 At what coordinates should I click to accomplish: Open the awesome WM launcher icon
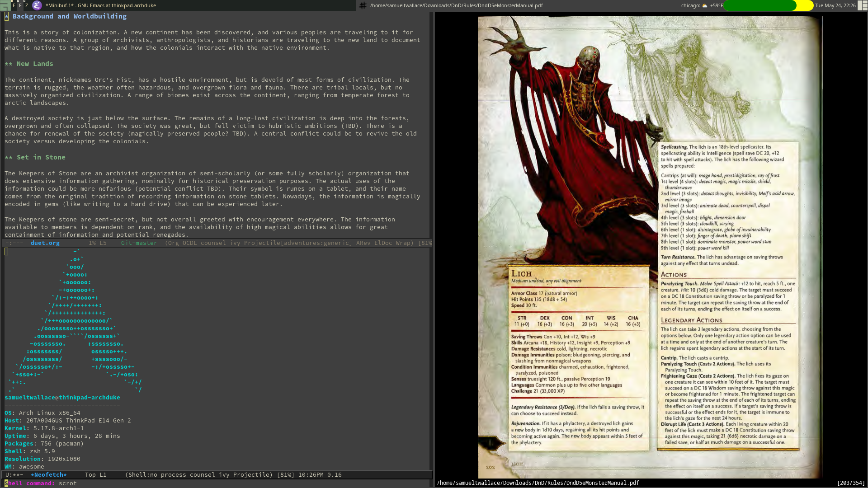click(x=4, y=5)
